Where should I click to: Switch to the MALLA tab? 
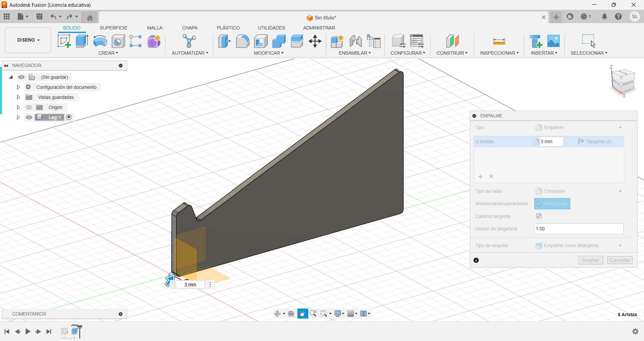click(x=155, y=28)
